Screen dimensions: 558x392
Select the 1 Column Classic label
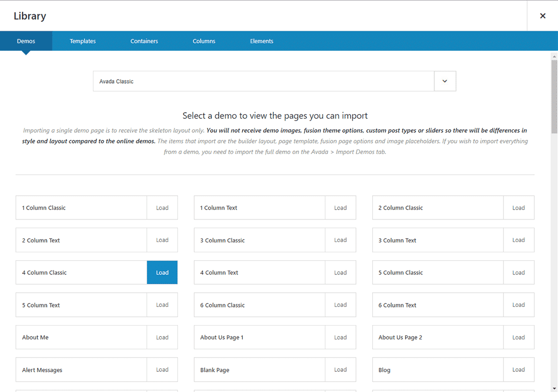click(x=44, y=208)
